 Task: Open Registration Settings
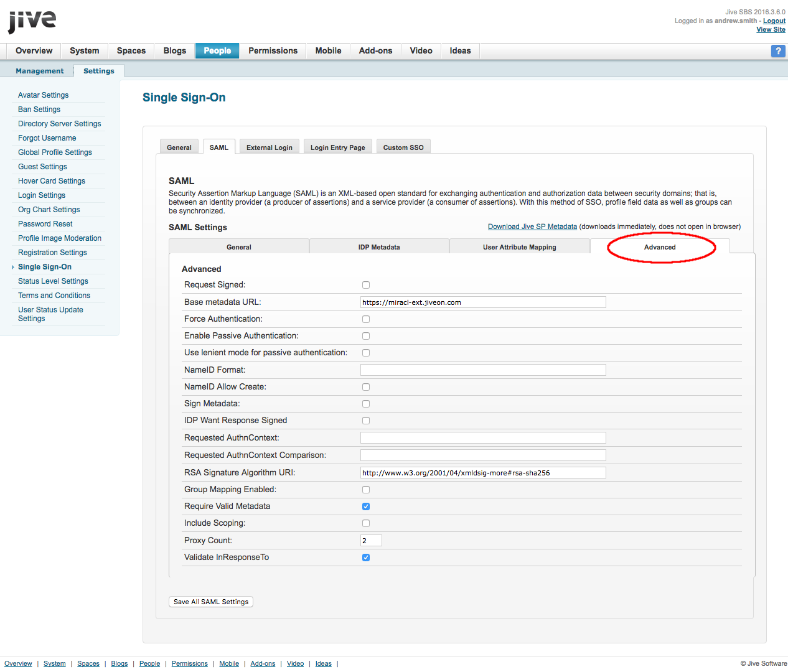coord(52,253)
